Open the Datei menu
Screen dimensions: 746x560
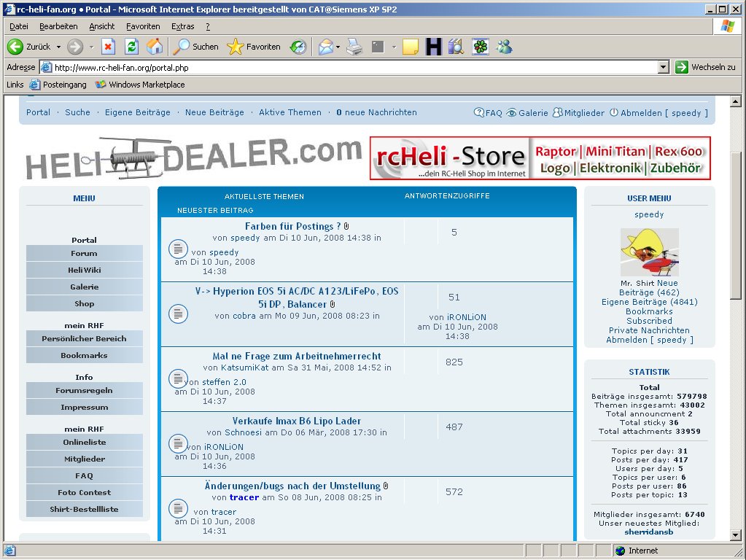tap(19, 27)
